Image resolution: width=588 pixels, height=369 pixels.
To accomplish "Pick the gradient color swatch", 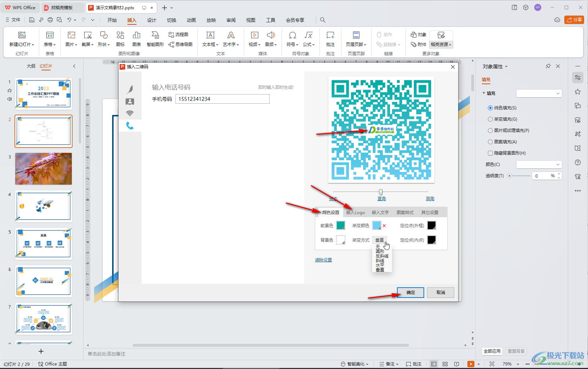I will click(377, 225).
